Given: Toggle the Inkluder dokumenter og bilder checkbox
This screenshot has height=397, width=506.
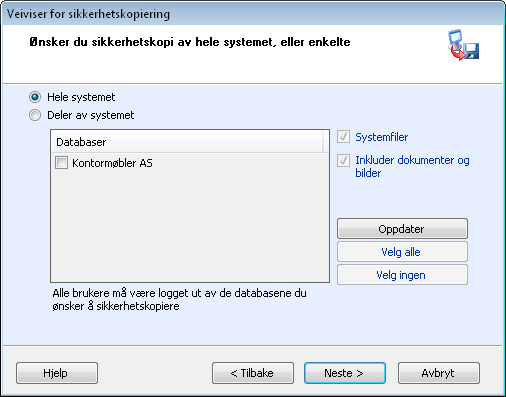Looking at the screenshot, I should 343,160.
